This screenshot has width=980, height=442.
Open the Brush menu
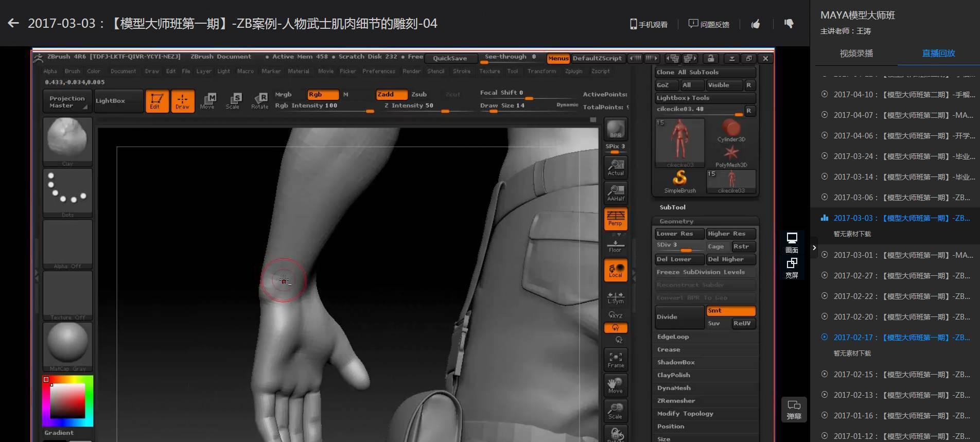tap(72, 72)
